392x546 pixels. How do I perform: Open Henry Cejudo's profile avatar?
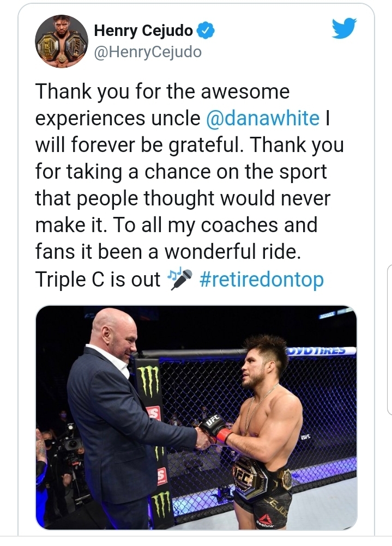pos(62,42)
